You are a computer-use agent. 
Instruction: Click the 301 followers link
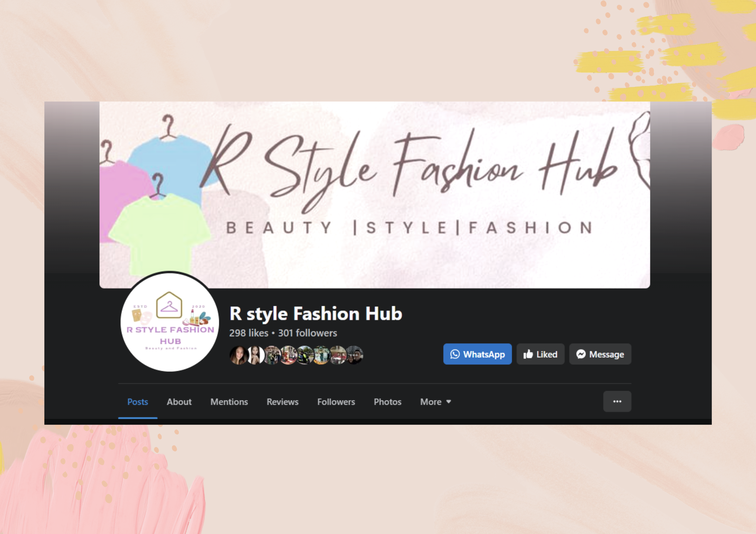tap(307, 333)
